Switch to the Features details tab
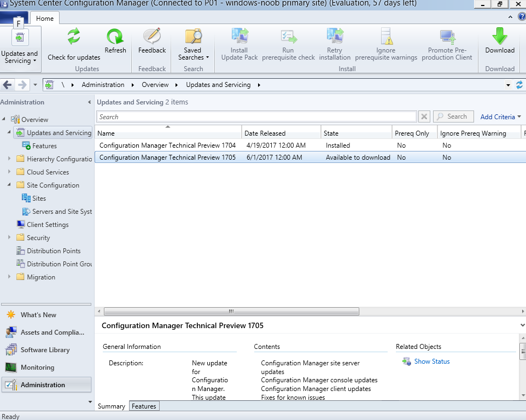526x420 pixels. (144, 406)
